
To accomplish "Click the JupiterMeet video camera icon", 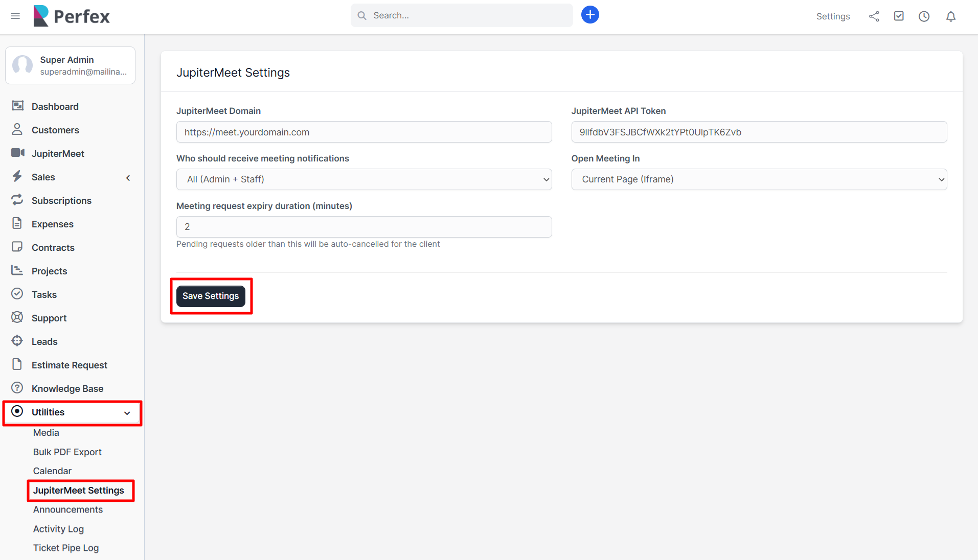I will coord(18,153).
